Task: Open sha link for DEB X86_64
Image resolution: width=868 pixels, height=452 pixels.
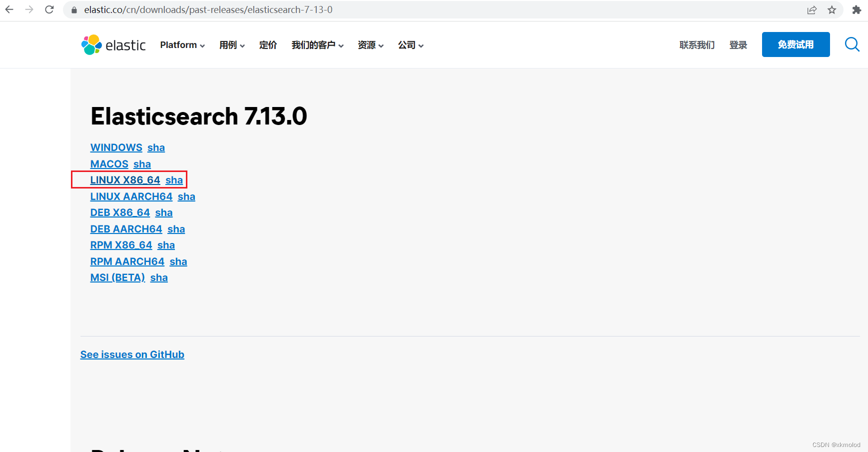Action: [x=164, y=212]
